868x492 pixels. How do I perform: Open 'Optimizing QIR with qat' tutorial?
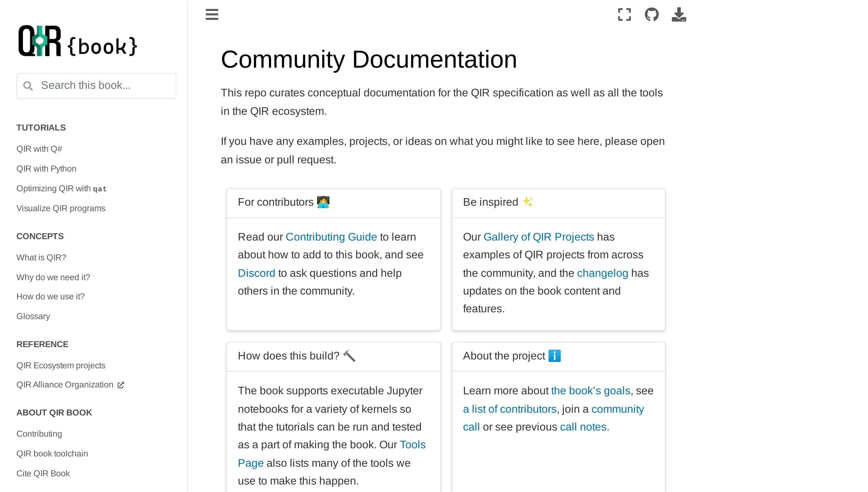62,189
